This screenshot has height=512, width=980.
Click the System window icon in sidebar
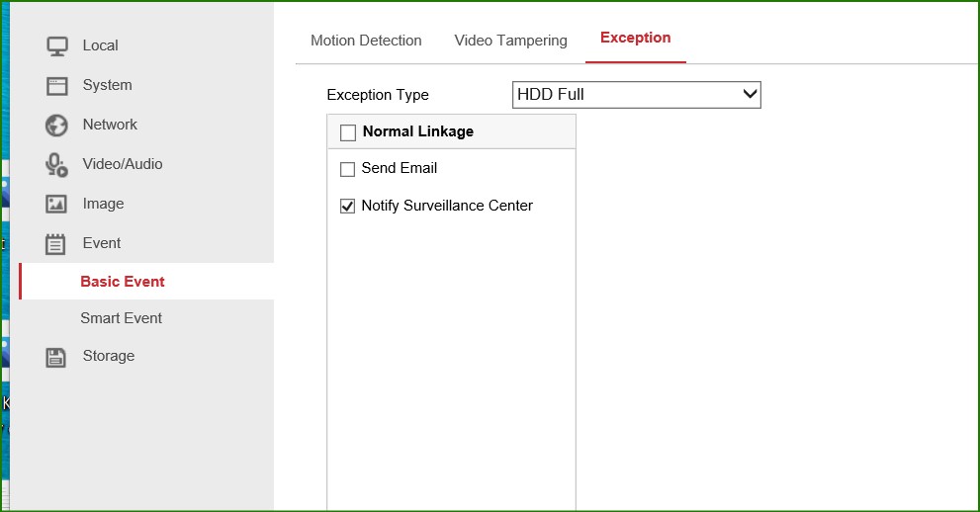pyautogui.click(x=57, y=86)
